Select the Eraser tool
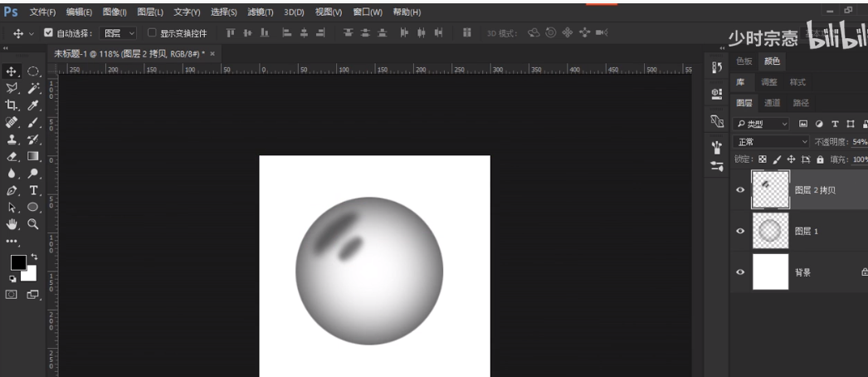 tap(12, 156)
